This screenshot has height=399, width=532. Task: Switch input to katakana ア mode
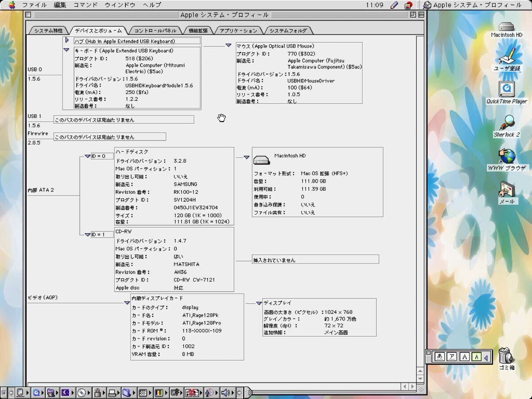[452, 356]
